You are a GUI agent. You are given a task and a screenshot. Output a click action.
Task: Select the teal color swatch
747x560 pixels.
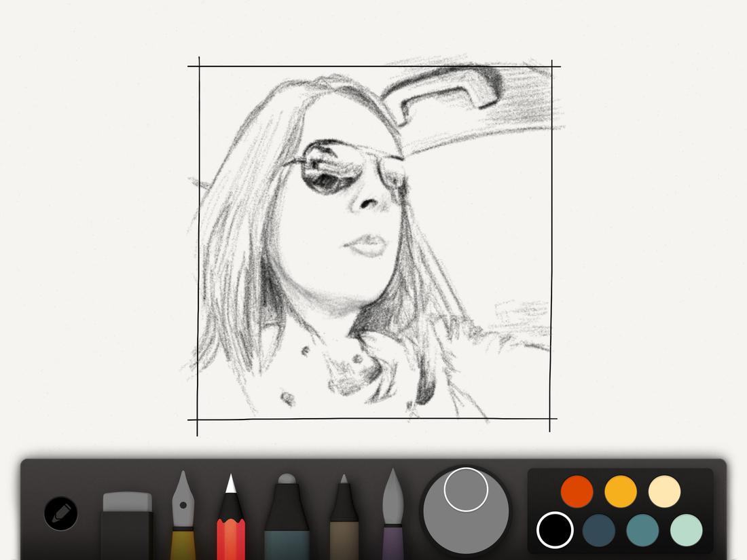point(642,531)
